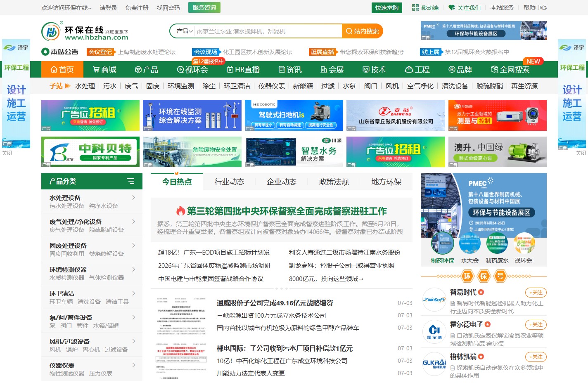The image size is (588, 385).
Task: Click the 请登录 link
Action: coord(109,8)
